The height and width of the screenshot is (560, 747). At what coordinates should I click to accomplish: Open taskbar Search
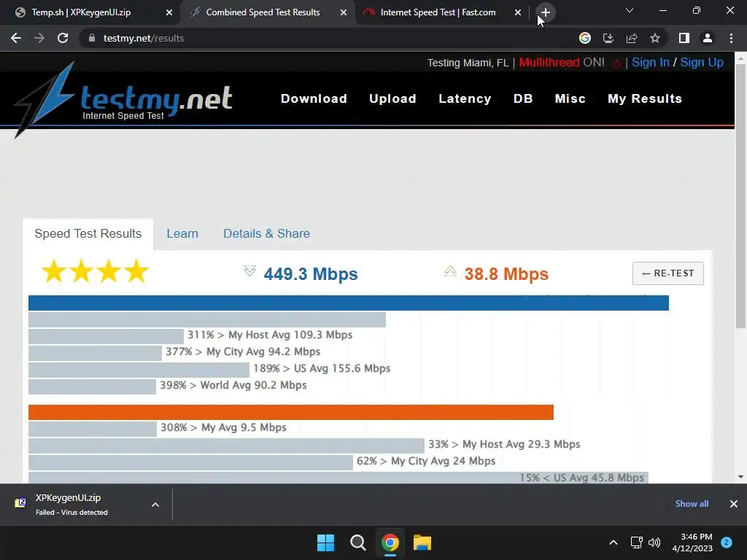[x=357, y=542]
